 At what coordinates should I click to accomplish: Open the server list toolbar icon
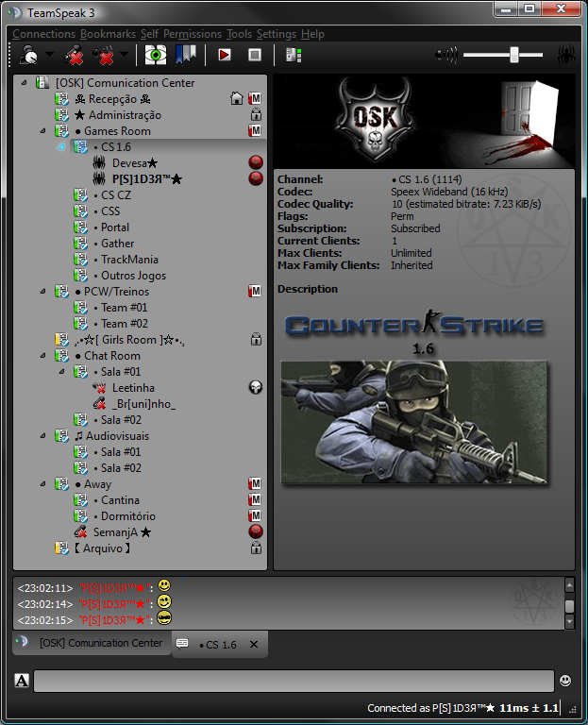[x=294, y=55]
